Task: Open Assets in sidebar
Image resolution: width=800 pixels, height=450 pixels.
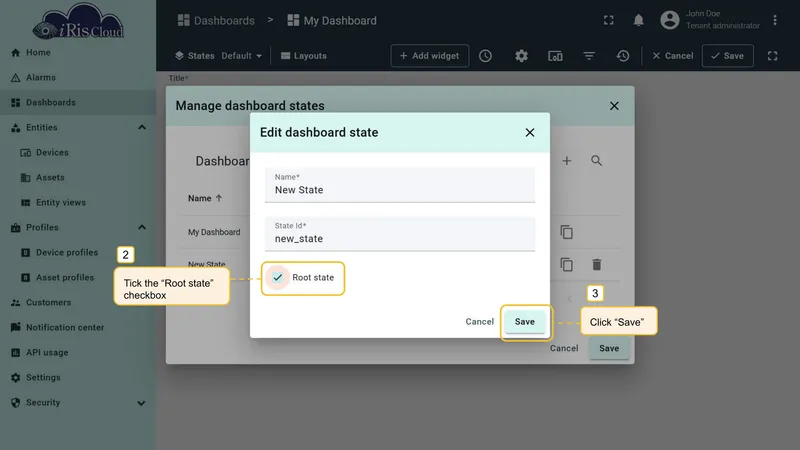Action: 78,178
